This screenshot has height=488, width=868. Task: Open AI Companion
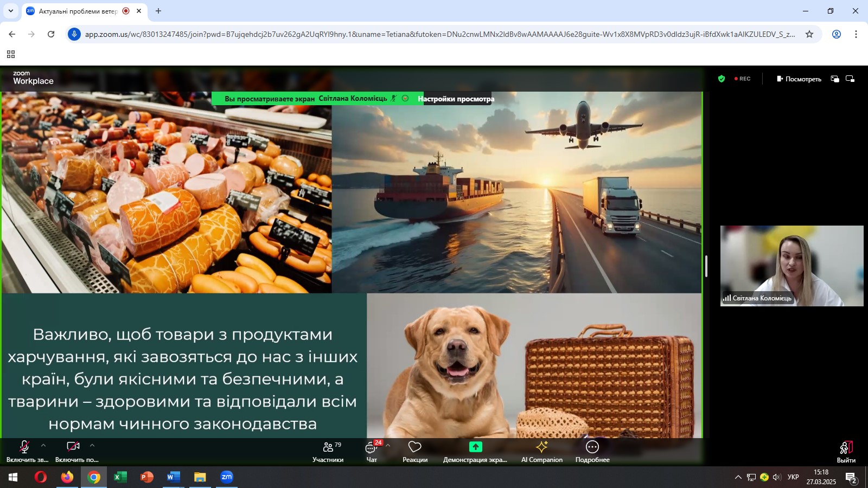[541, 451]
